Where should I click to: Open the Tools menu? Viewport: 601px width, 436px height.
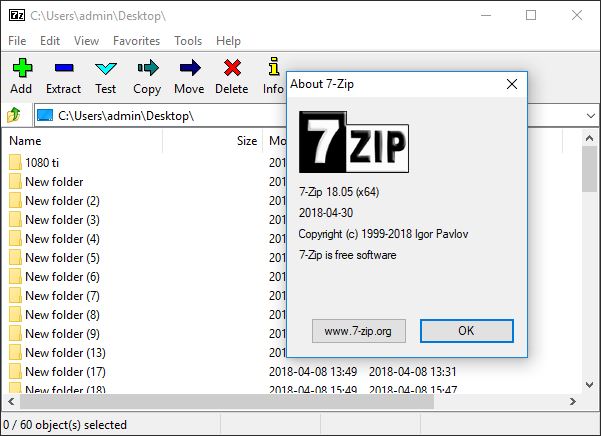188,41
